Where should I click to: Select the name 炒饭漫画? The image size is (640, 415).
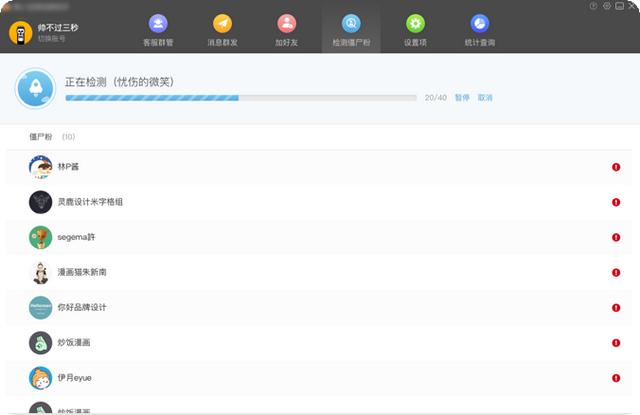coord(74,342)
